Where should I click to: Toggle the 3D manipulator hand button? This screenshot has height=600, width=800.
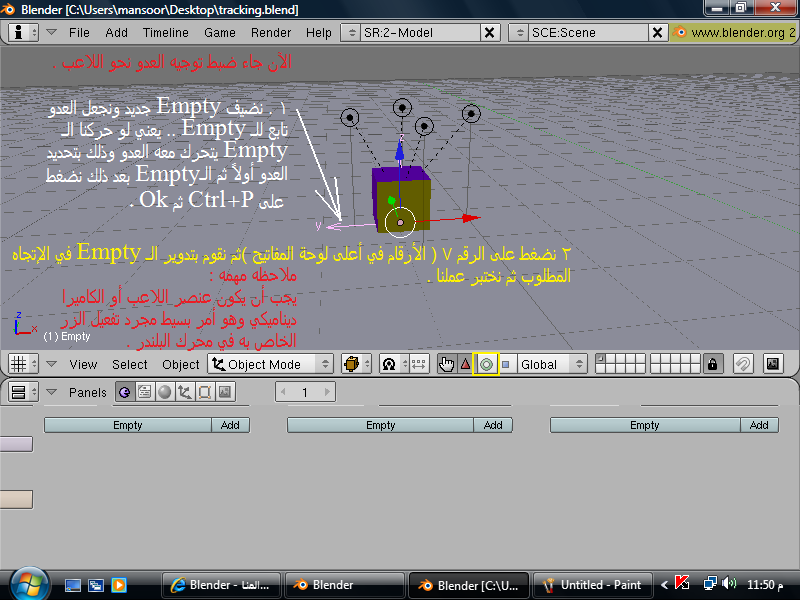[x=446, y=364]
